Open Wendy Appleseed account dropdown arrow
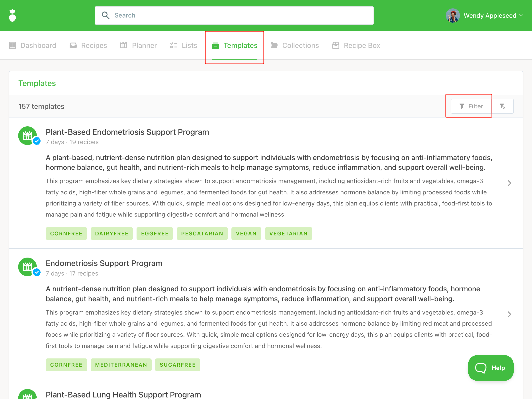 pos(521,15)
